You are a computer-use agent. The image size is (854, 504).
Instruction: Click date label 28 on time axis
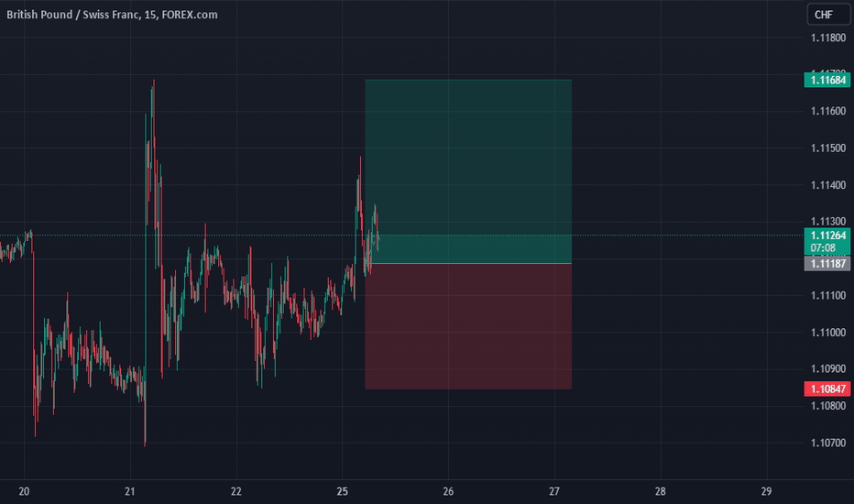(x=660, y=491)
